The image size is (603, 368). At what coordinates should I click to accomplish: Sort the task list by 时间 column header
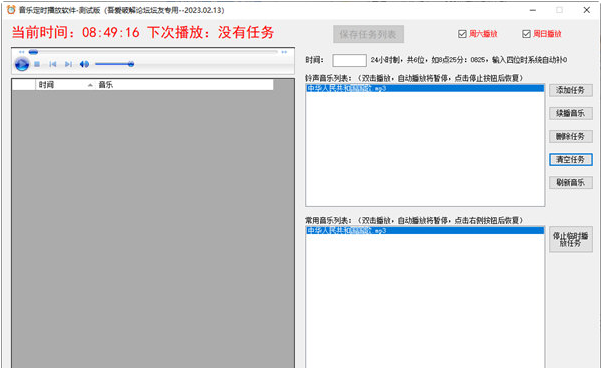(65, 85)
